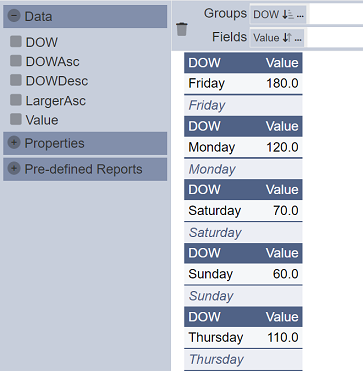Check the DOW data field checkbox
The height and width of the screenshot is (371, 363).
(16, 42)
